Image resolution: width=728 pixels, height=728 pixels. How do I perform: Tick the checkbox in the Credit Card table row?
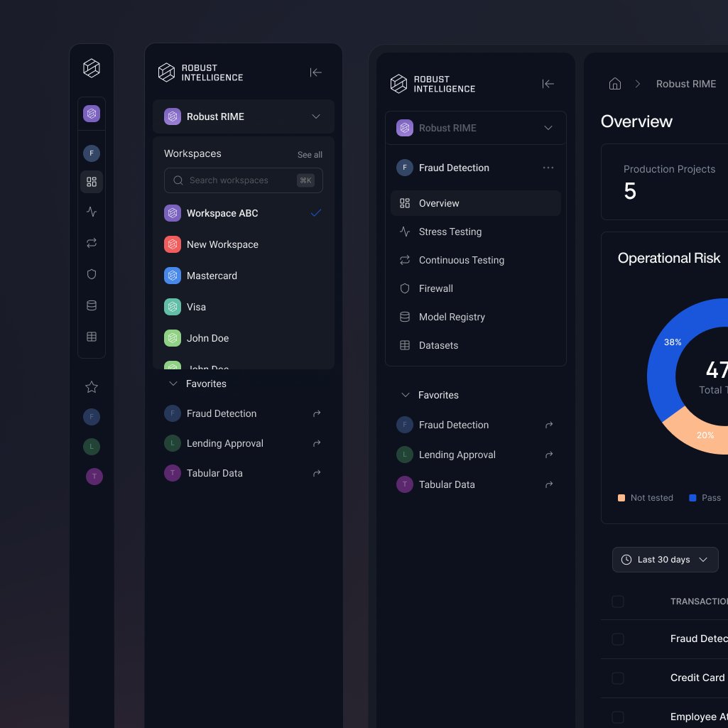(x=617, y=678)
